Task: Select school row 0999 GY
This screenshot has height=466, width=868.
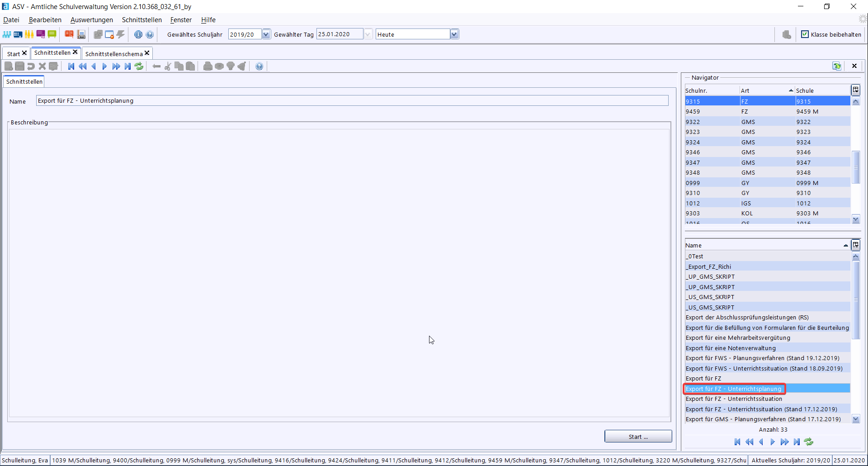Action: 767,183
